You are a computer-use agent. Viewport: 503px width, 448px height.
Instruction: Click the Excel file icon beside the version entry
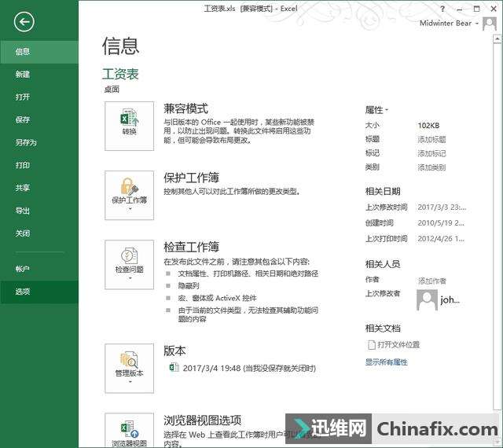[x=174, y=368]
